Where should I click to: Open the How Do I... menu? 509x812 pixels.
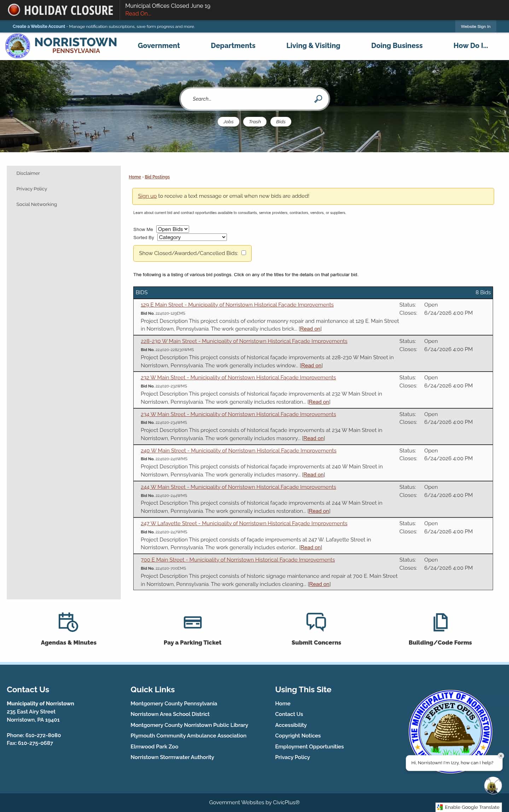pos(470,46)
